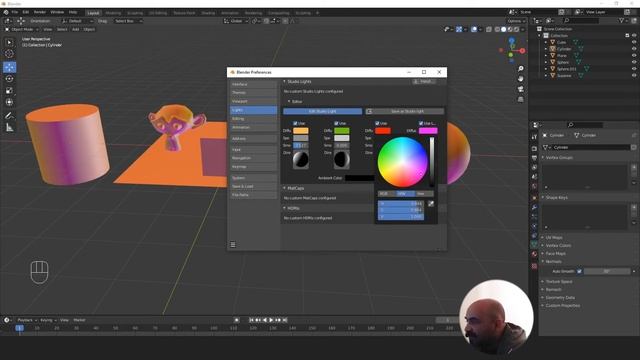Screen dimensions: 640x360
Task: Toggle Use checkbox for fourth light
Action: coord(421,123)
